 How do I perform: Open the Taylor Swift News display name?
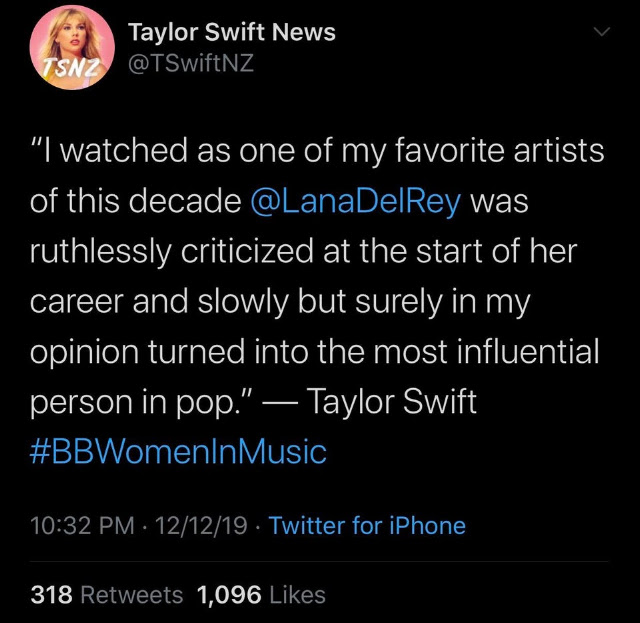232,32
